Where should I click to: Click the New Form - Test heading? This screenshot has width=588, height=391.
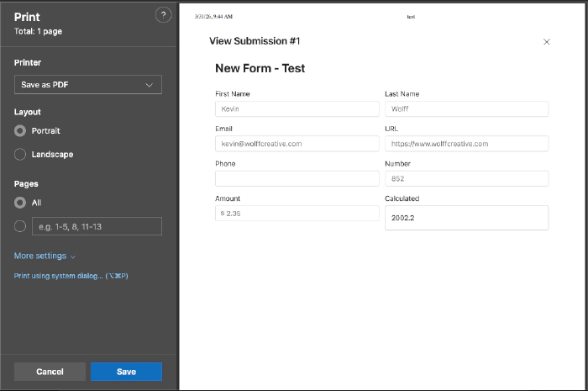click(260, 68)
